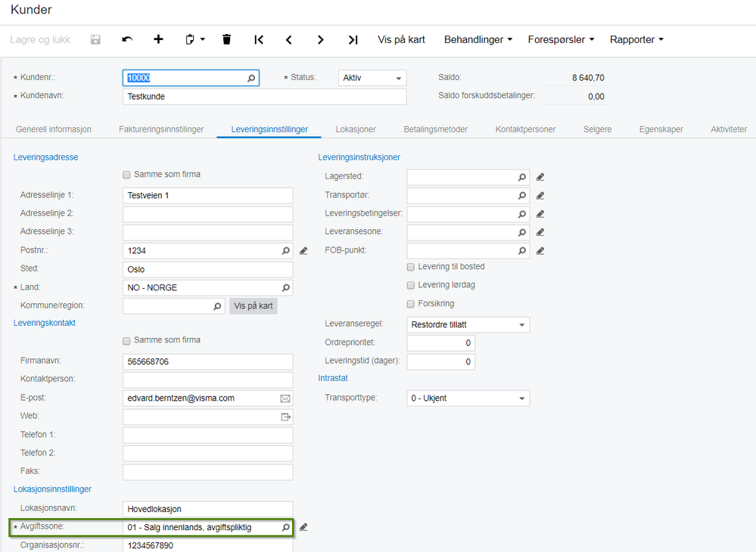This screenshot has width=756, height=552.
Task: Click envelope icon in E-post field
Action: [285, 398]
